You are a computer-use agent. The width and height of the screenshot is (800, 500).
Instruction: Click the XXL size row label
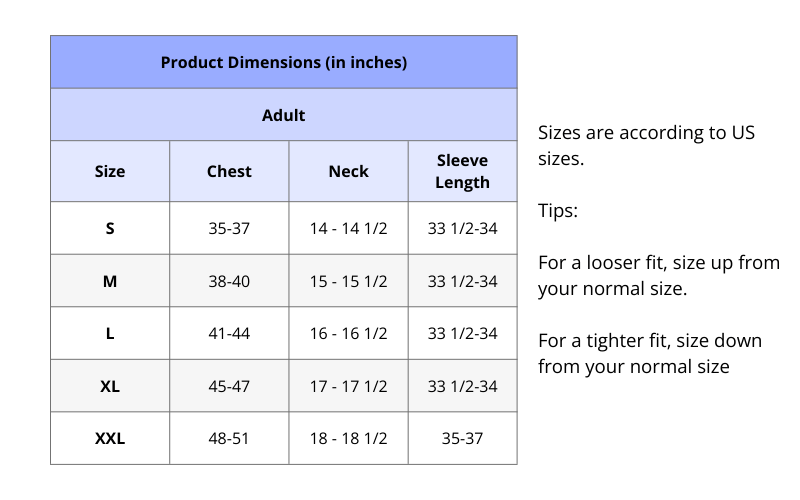coord(110,438)
